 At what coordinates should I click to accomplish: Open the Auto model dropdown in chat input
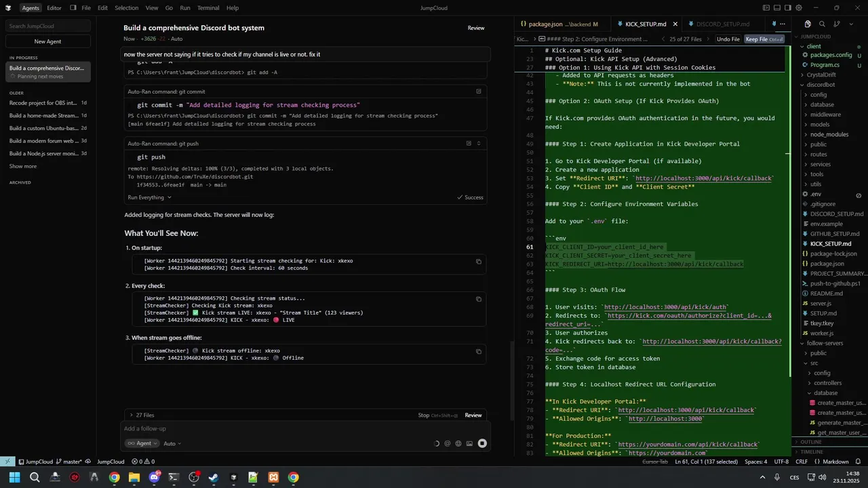[172, 443]
